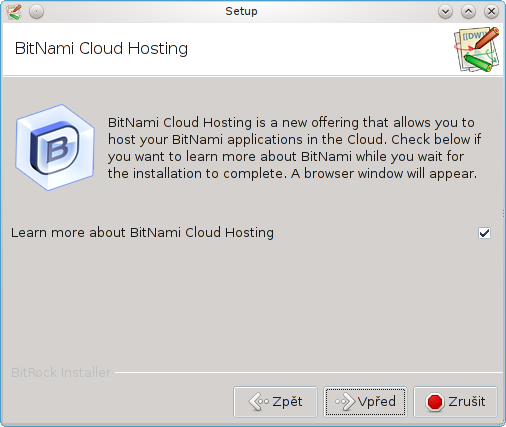Minimize the window using down chevron
This screenshot has width=506, height=427.
point(445,12)
